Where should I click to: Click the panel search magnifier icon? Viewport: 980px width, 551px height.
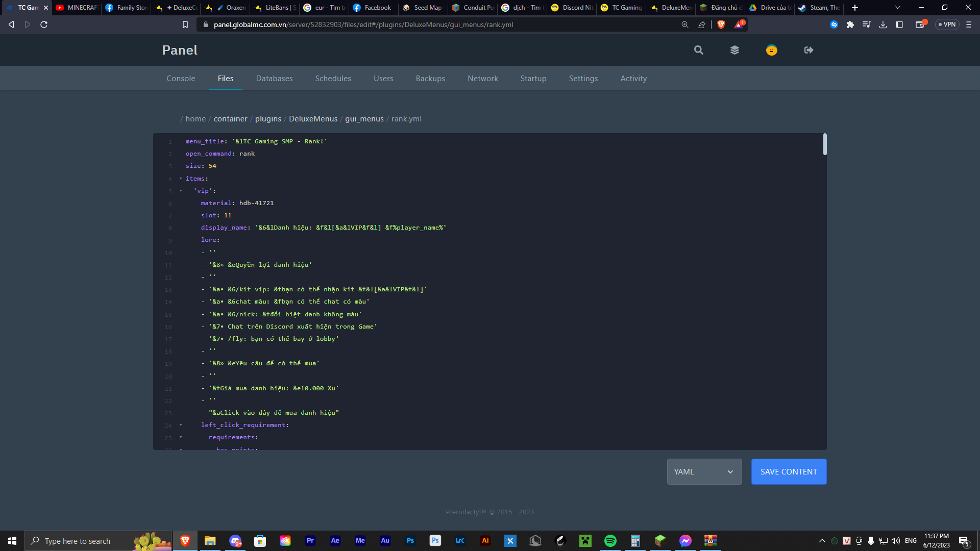698,50
